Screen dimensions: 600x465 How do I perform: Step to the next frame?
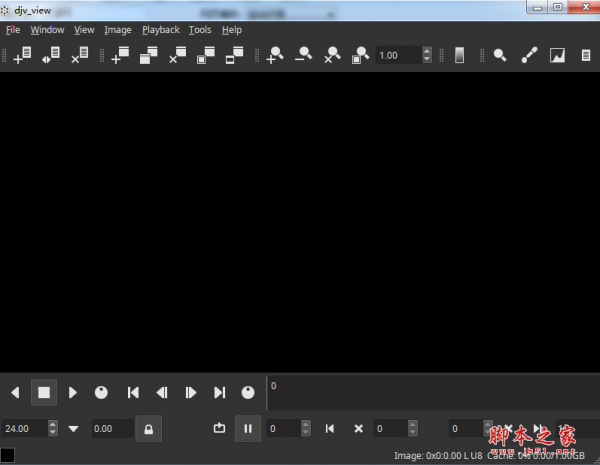tap(191, 393)
